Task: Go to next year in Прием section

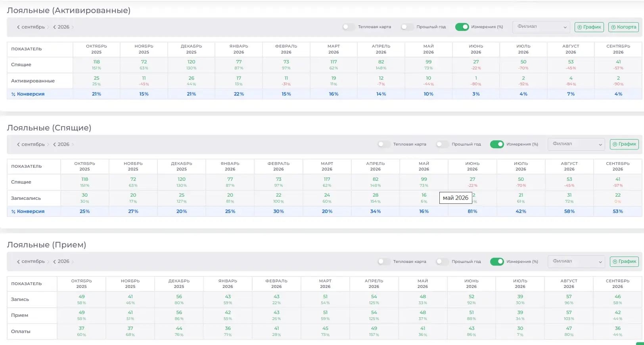Action: click(73, 262)
